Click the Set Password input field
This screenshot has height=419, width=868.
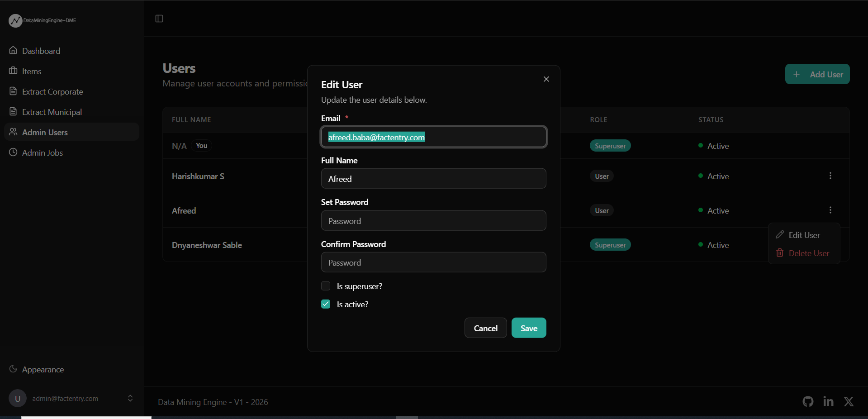coord(433,221)
